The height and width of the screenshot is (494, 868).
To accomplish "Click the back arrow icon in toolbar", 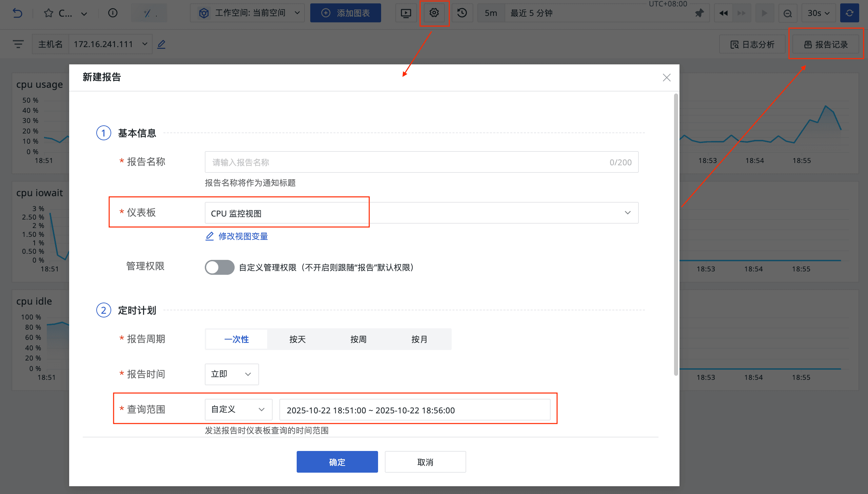I will tap(17, 13).
